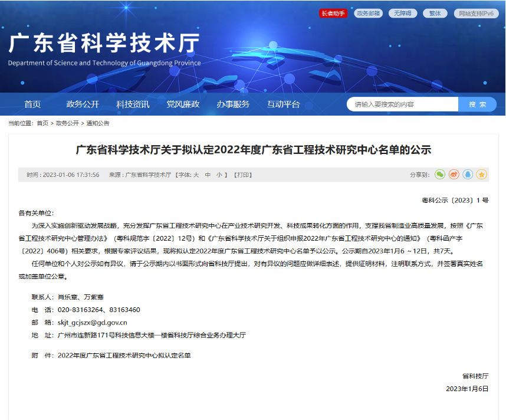Click the 打印 print link
The height and width of the screenshot is (420, 506).
[x=242, y=175]
